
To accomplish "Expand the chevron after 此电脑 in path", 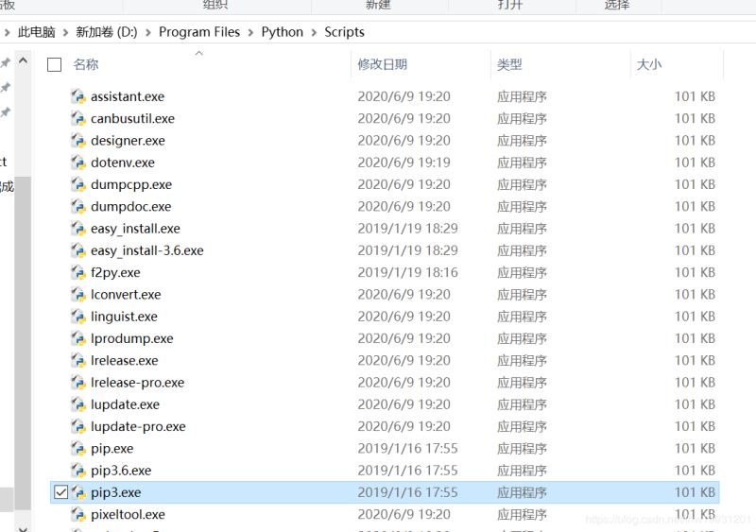I will (65, 32).
